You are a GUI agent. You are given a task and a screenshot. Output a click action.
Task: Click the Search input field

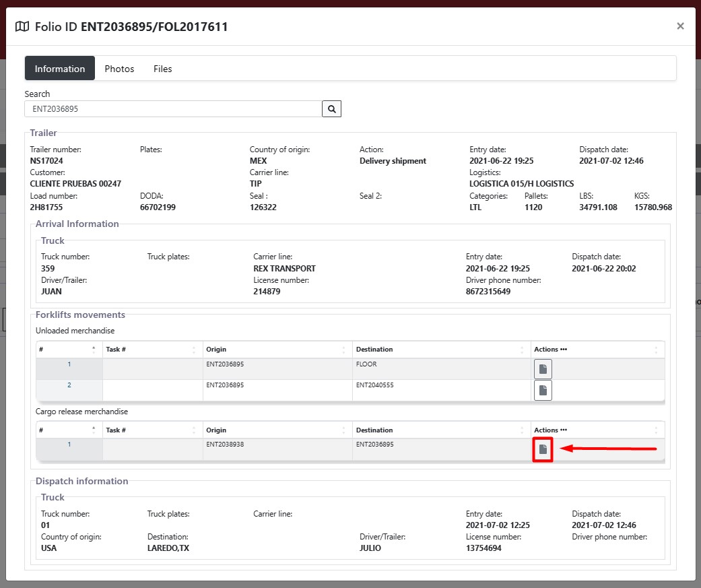pyautogui.click(x=173, y=108)
